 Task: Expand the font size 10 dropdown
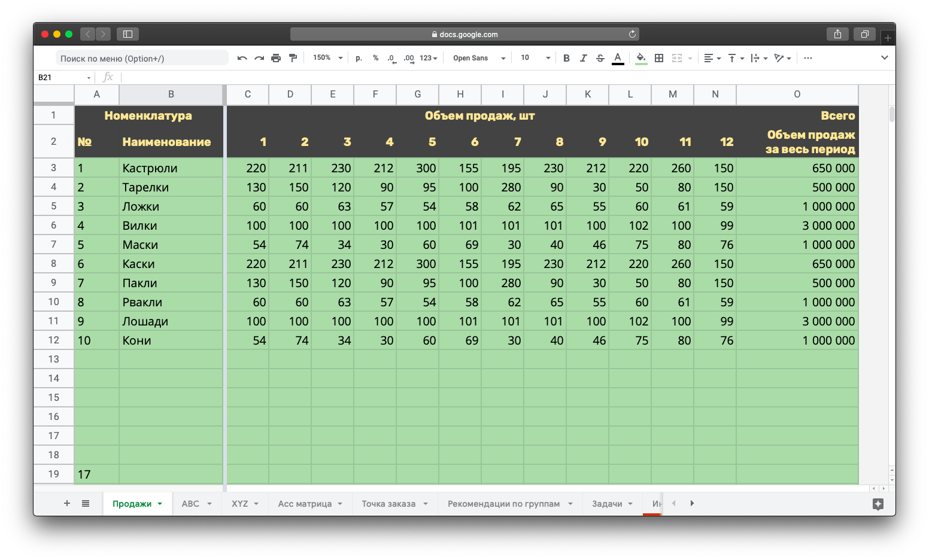(535, 58)
